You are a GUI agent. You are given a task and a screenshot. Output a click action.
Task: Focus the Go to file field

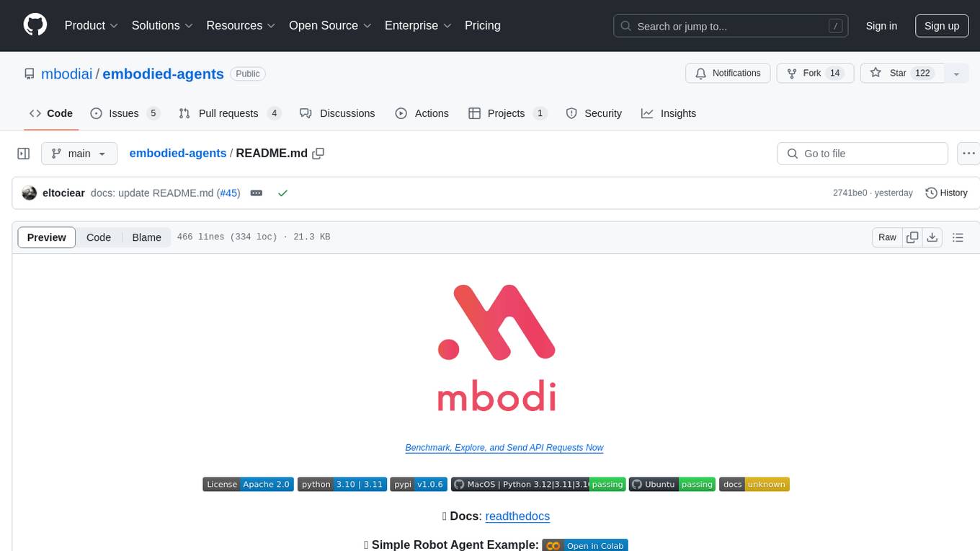pyautogui.click(x=863, y=154)
